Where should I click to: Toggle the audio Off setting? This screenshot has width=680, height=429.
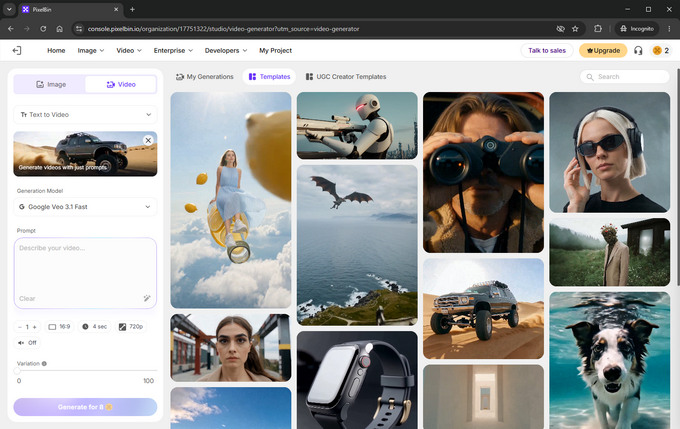tap(27, 343)
